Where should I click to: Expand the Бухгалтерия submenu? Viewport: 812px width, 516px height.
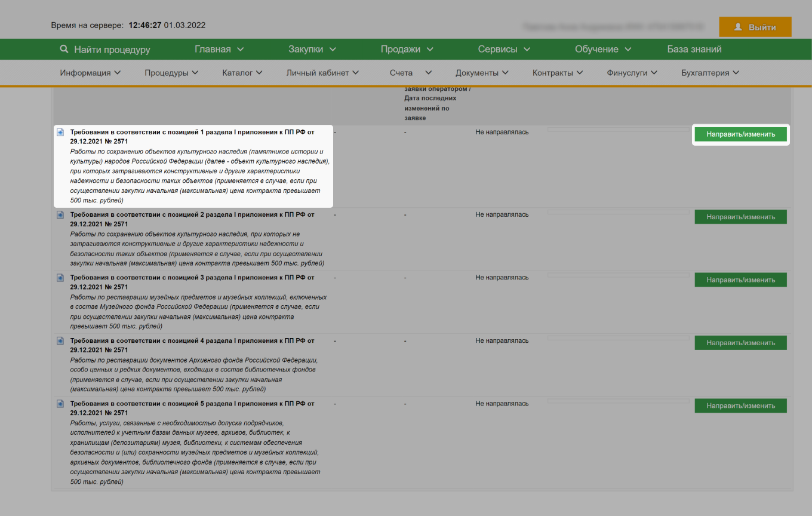710,73
